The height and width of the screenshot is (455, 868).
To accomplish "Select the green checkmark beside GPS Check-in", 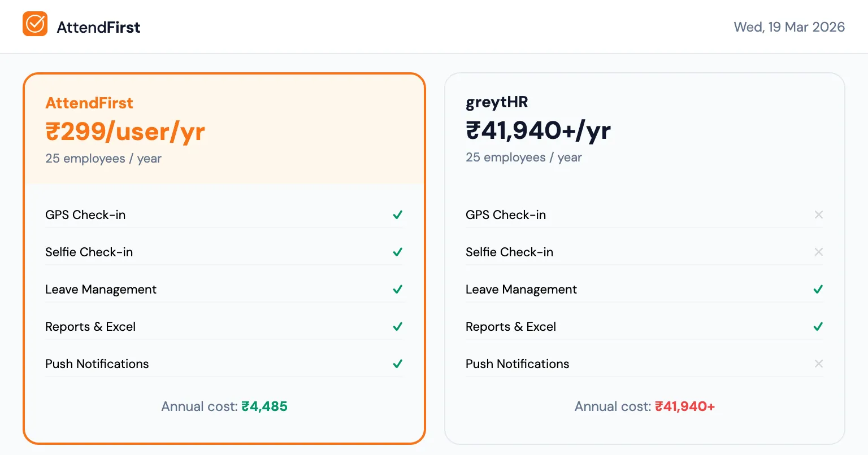I will 397,215.
